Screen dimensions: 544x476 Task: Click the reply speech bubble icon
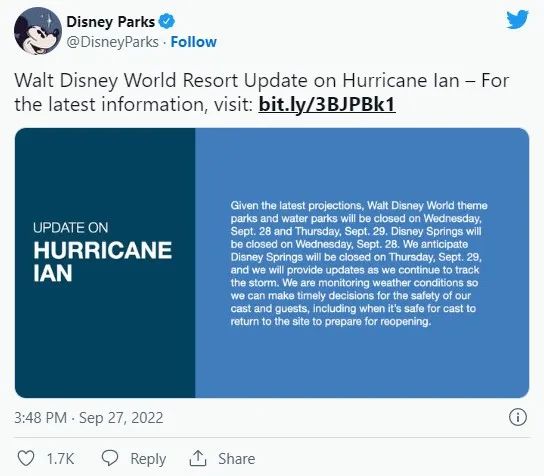(110, 458)
